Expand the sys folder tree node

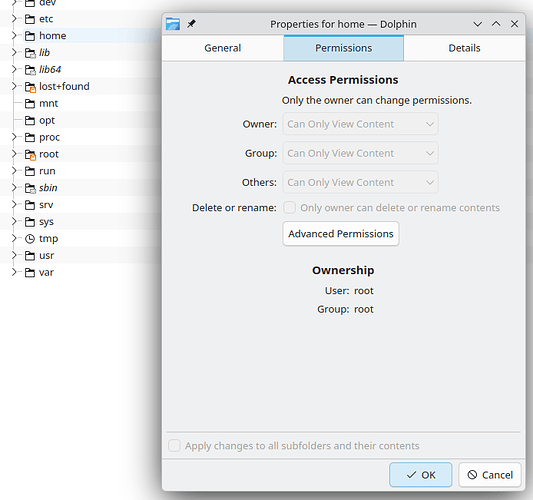tap(14, 222)
